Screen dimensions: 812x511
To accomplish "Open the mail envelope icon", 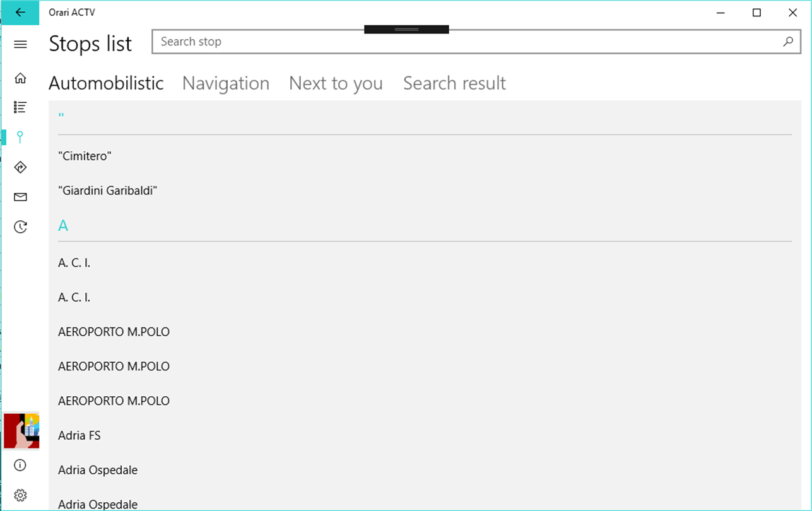I will (x=20, y=197).
